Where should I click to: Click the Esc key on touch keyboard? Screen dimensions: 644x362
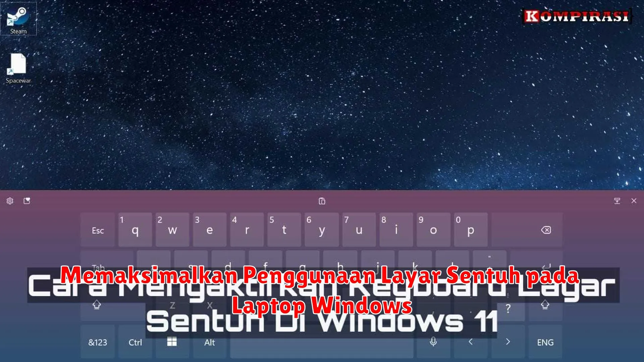[98, 229]
